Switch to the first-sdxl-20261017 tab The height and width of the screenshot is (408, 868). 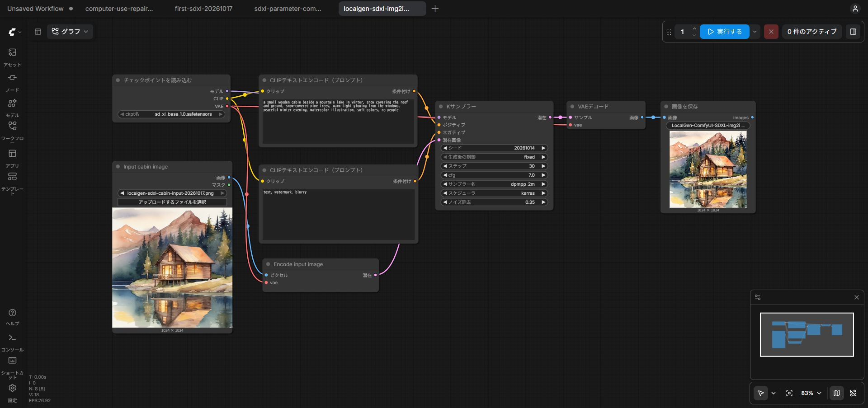coord(203,9)
